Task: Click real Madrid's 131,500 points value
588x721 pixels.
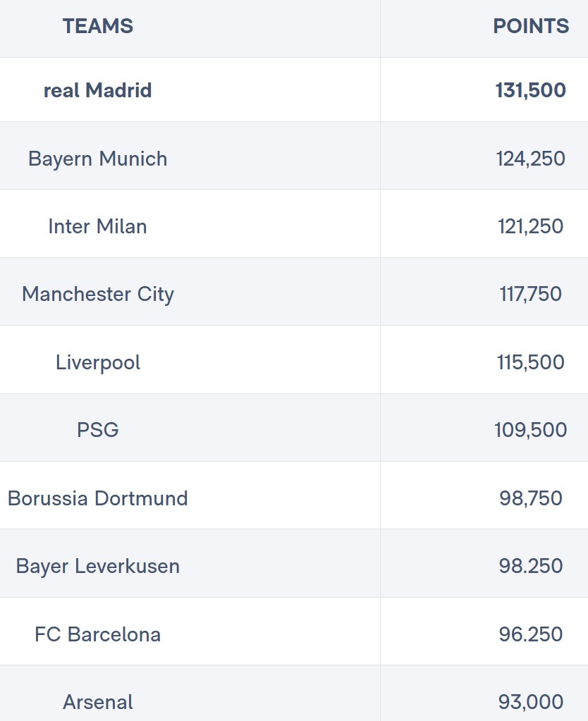Action: 531,90
